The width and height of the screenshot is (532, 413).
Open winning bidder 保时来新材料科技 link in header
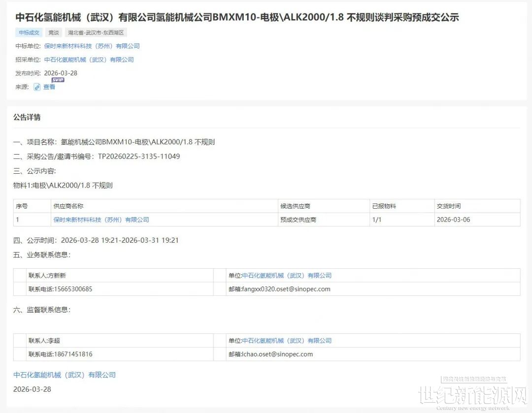tap(92, 46)
